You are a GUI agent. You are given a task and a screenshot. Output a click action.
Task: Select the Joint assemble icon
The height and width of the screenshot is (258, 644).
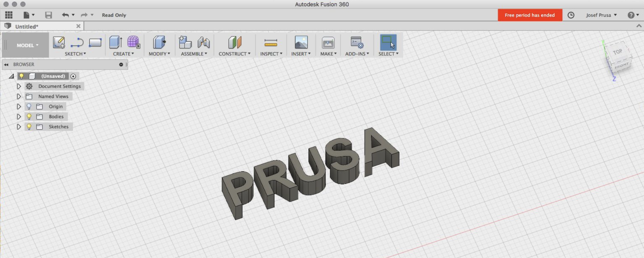pyautogui.click(x=203, y=42)
